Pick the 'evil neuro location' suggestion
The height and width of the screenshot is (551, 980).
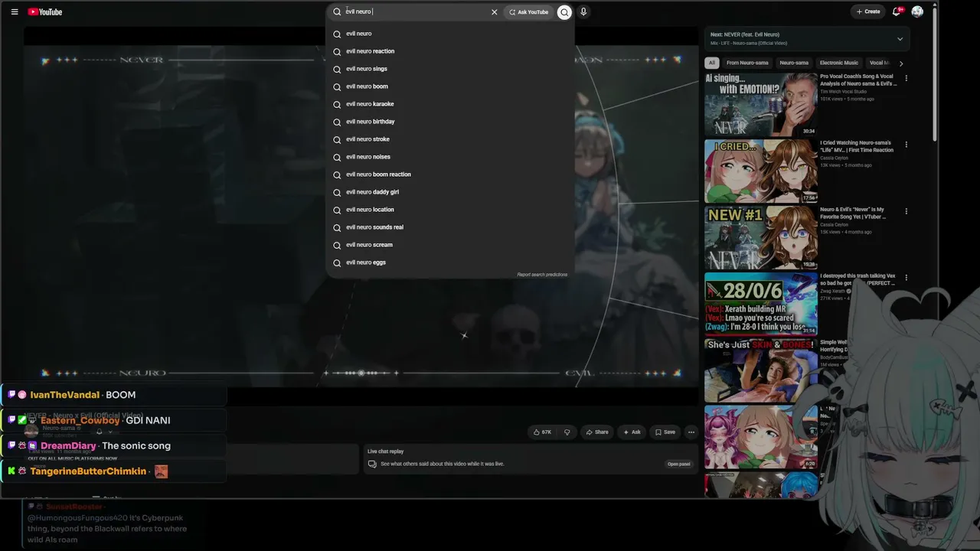pyautogui.click(x=450, y=210)
